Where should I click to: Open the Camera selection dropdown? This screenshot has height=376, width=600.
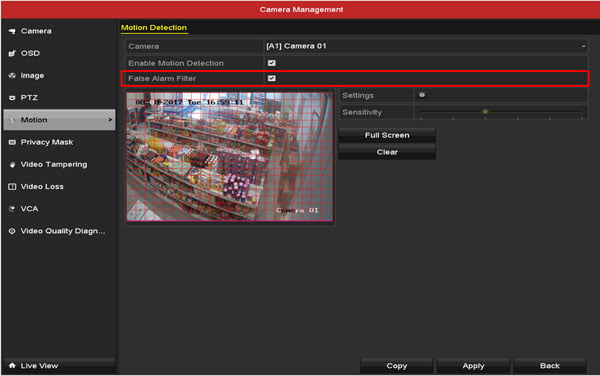[x=426, y=46]
